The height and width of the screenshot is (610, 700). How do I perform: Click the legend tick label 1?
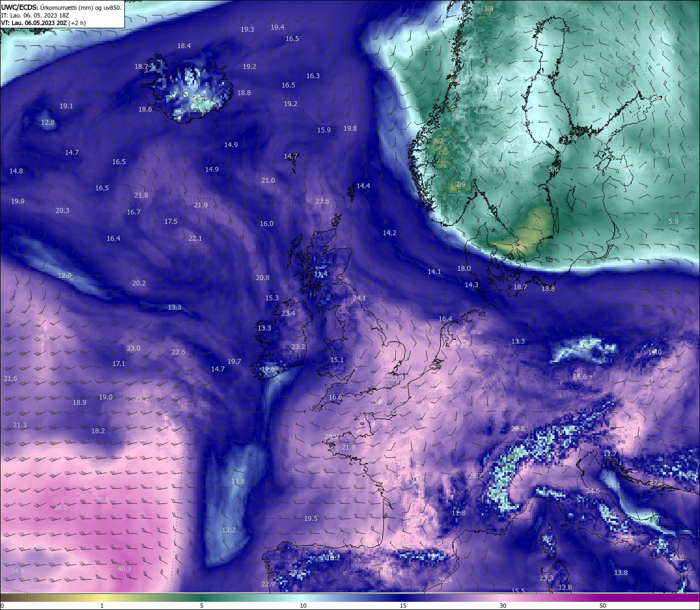click(x=102, y=606)
